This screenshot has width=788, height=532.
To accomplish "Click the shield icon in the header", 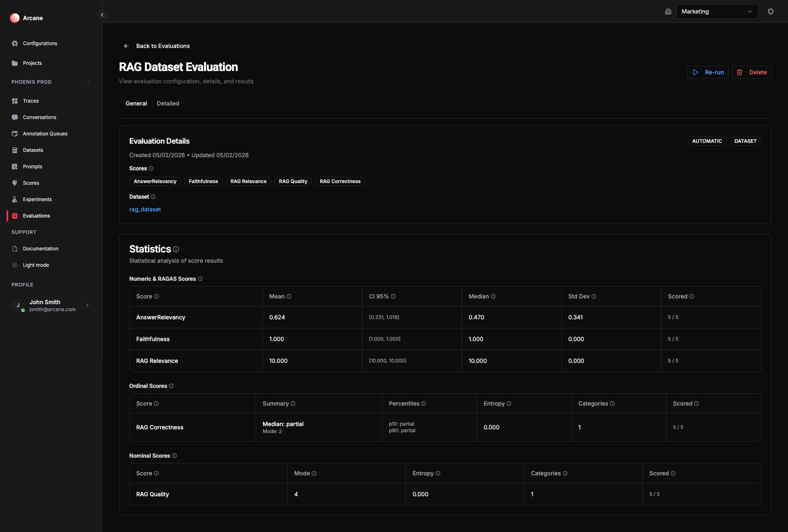I will 771,11.
